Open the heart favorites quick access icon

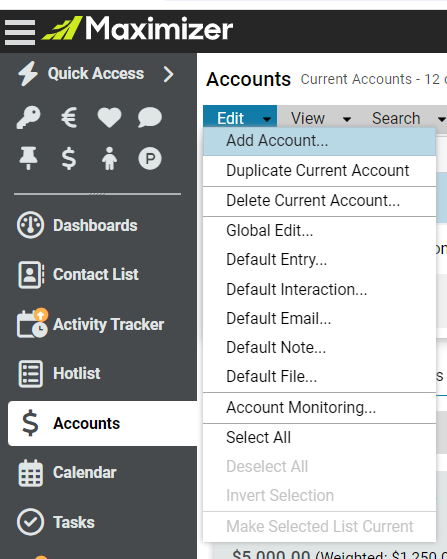109,118
